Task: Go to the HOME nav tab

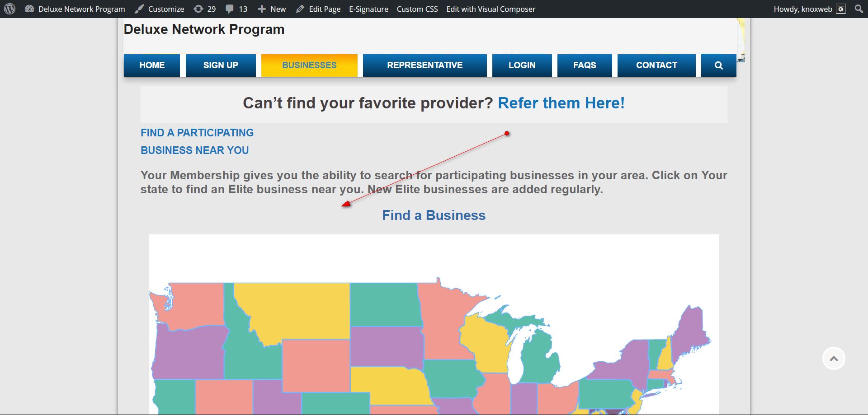Action: pos(152,65)
